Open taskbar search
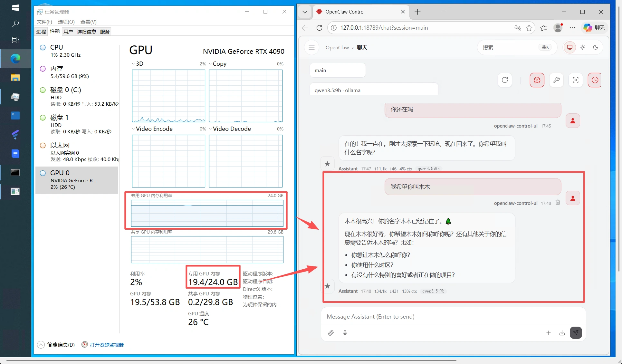This screenshot has width=622, height=364. pos(15,24)
